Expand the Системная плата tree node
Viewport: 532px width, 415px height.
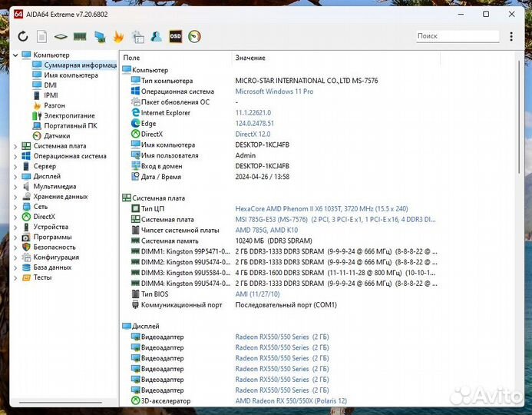tap(15, 146)
